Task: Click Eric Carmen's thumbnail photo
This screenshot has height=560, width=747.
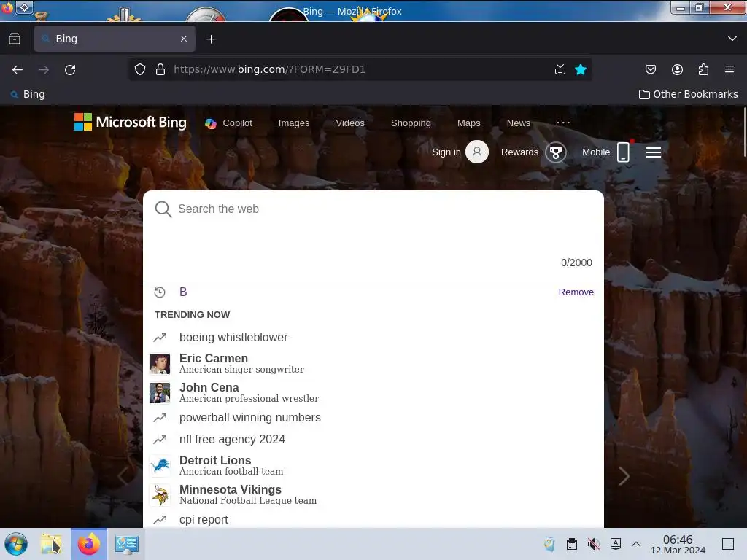Action: (x=160, y=364)
